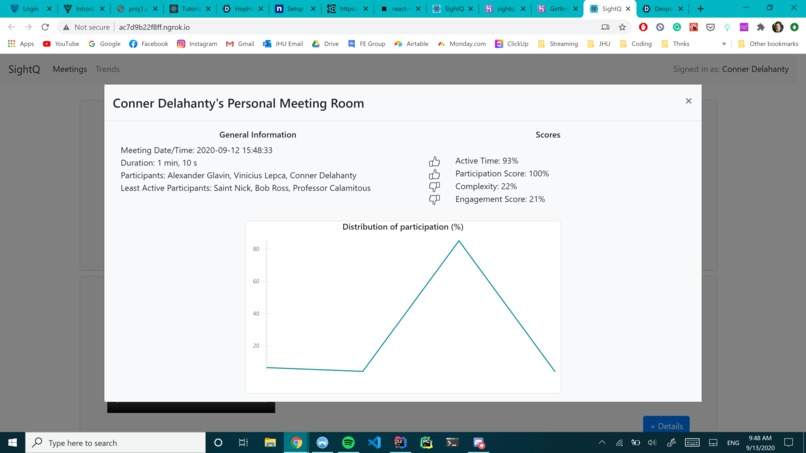Expand the JHU bookmark folder
The width and height of the screenshot is (806, 453).
[599, 44]
